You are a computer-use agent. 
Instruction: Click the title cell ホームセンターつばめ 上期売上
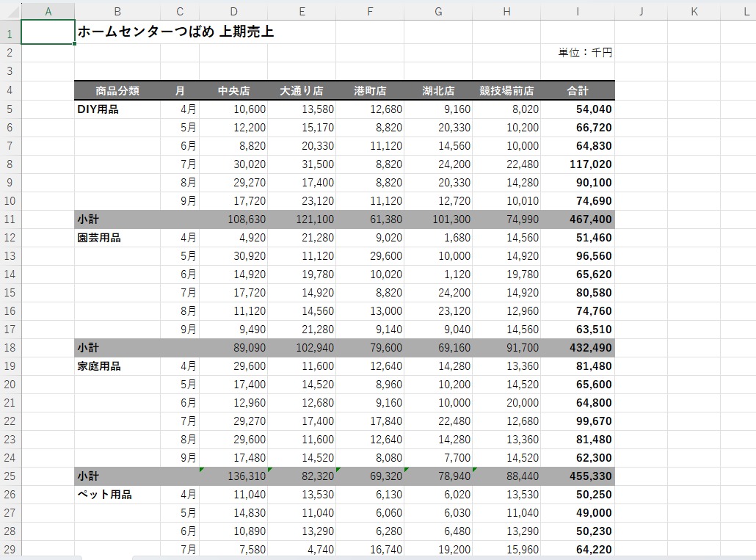[x=176, y=32]
